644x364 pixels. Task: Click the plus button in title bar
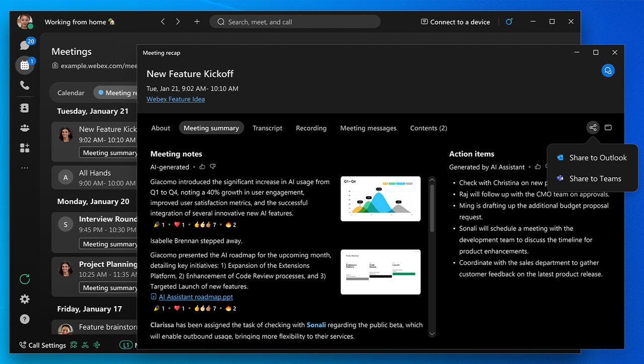[x=197, y=22]
